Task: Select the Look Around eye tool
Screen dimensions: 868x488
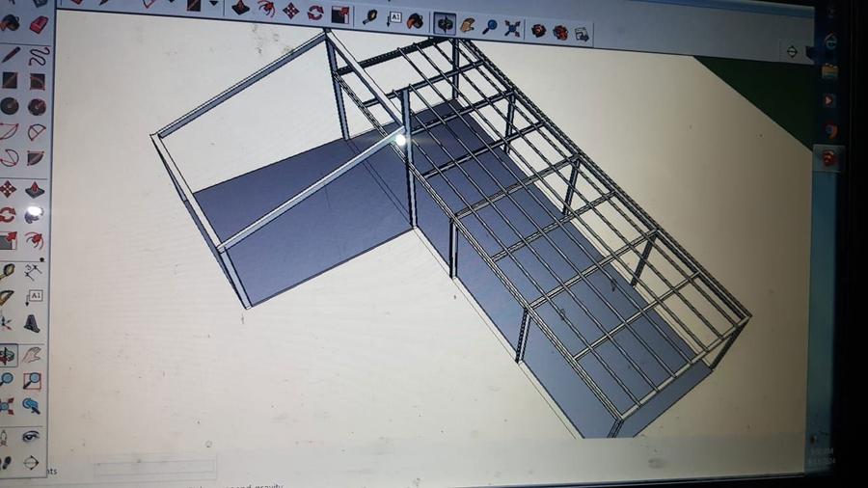Action: coord(31,437)
